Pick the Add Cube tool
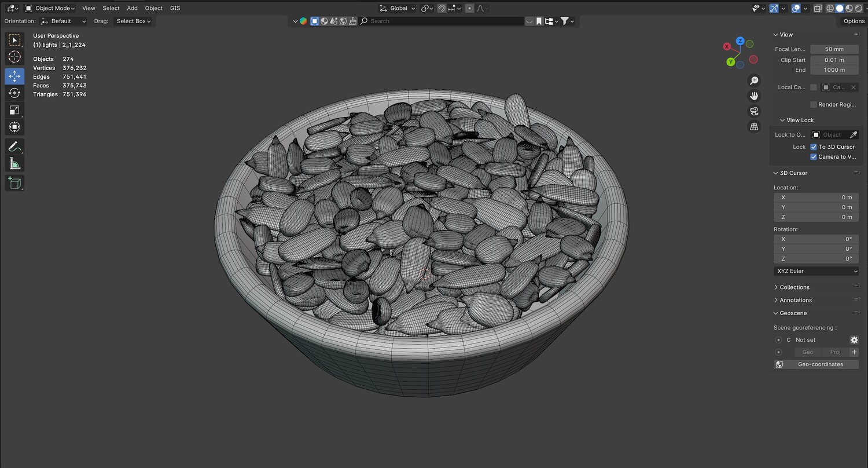Screen dimensions: 868x468 pyautogui.click(x=14, y=183)
